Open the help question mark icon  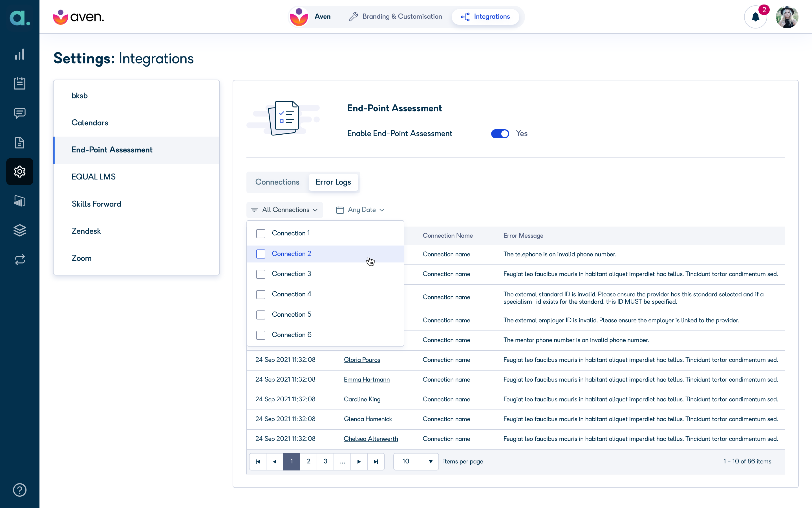coord(19,490)
